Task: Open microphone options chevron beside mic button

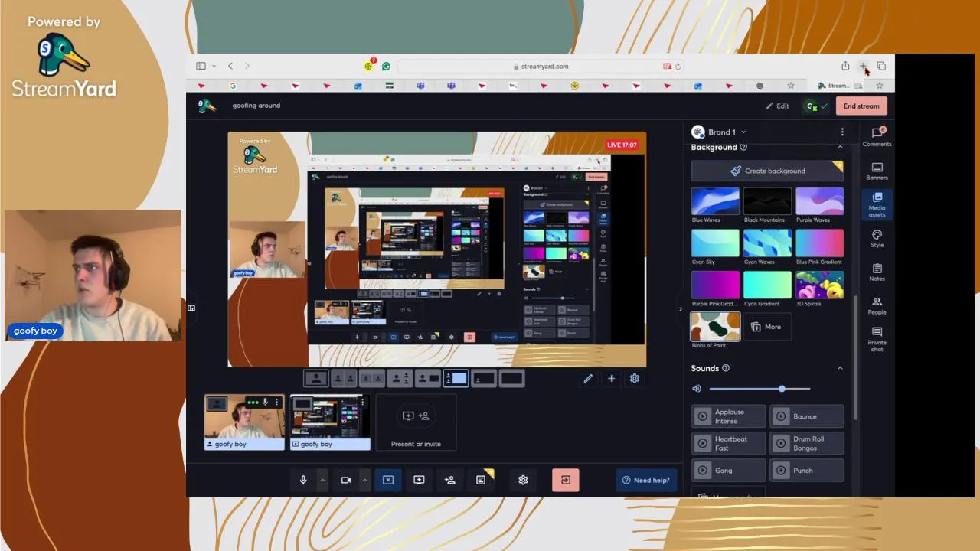Action: [x=322, y=480]
